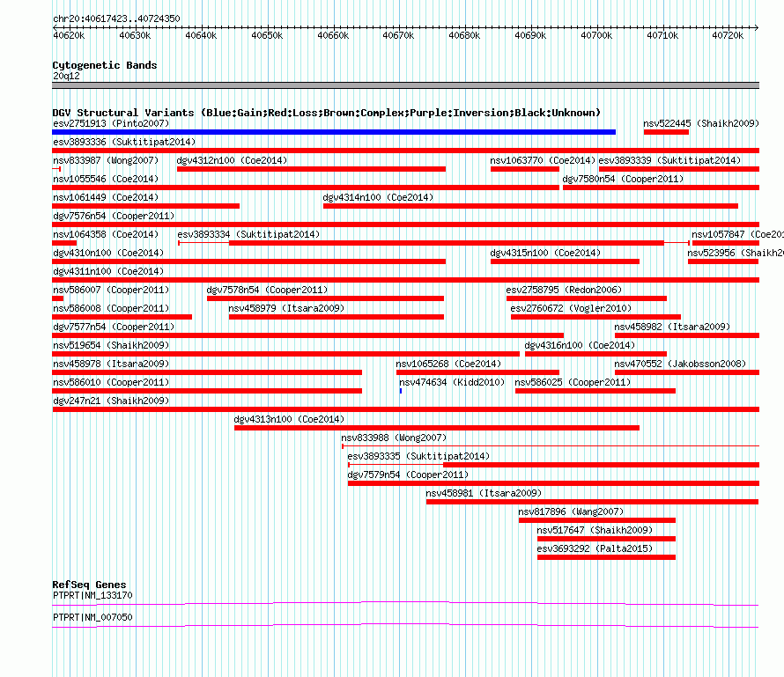Click the esv2751913 (Pinto2007) variant label
The image size is (784, 677).
coord(111,123)
